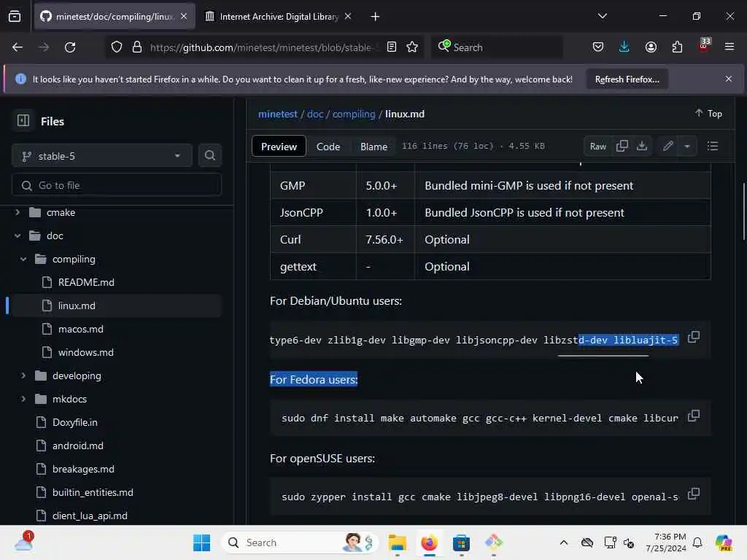
Task: Open Firefox account icon
Action: point(651,47)
